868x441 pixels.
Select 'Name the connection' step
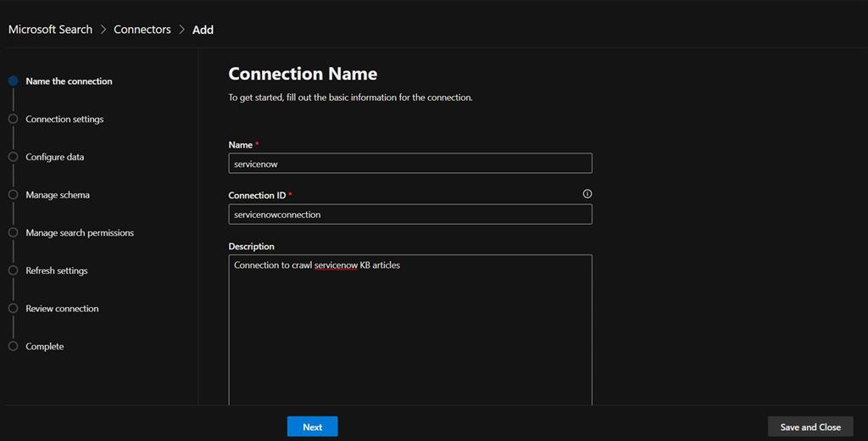coord(69,81)
